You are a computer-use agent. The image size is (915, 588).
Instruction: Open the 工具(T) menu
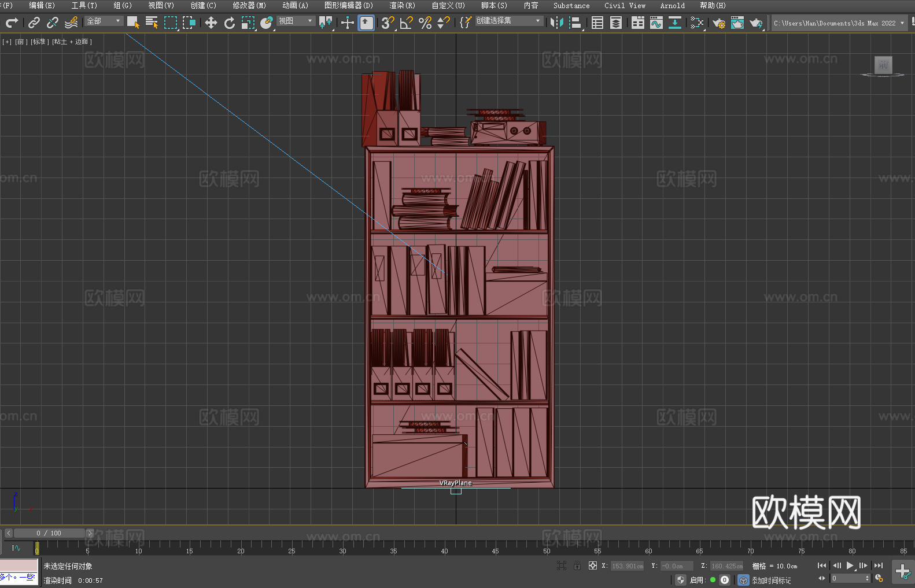click(x=84, y=5)
